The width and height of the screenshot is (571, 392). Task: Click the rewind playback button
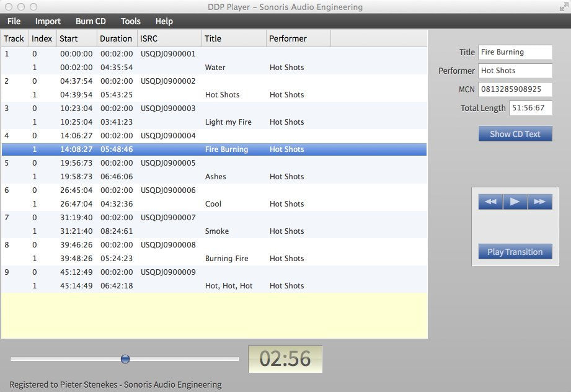[490, 202]
